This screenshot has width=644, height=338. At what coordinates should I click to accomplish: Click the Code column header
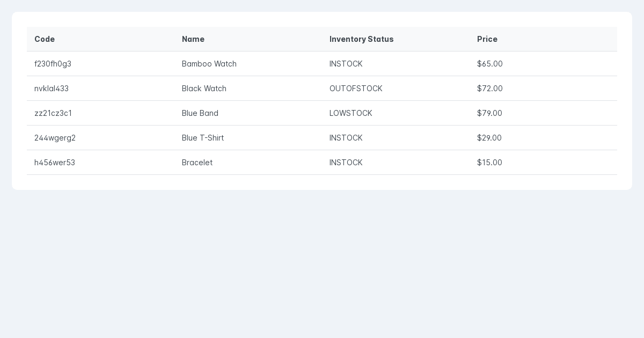point(100,39)
